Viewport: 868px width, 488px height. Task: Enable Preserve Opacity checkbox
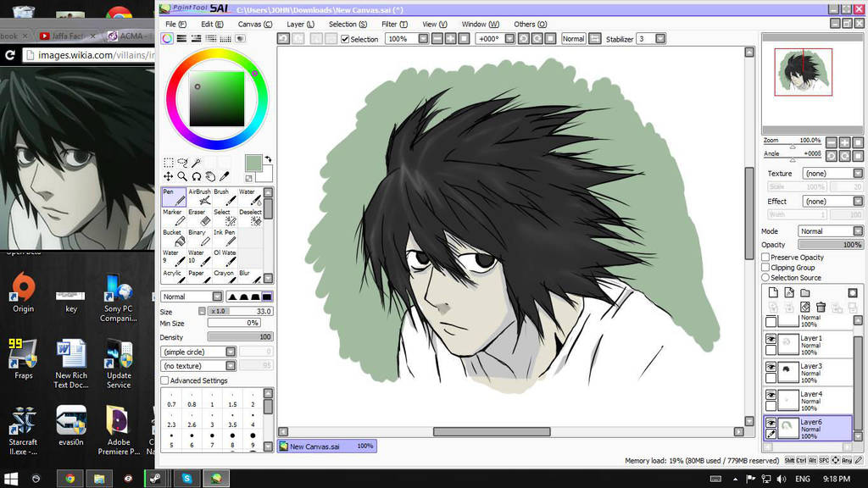[766, 257]
